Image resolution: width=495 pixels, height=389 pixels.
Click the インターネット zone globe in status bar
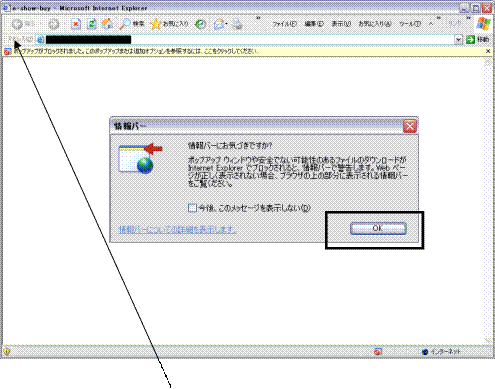[x=425, y=351]
